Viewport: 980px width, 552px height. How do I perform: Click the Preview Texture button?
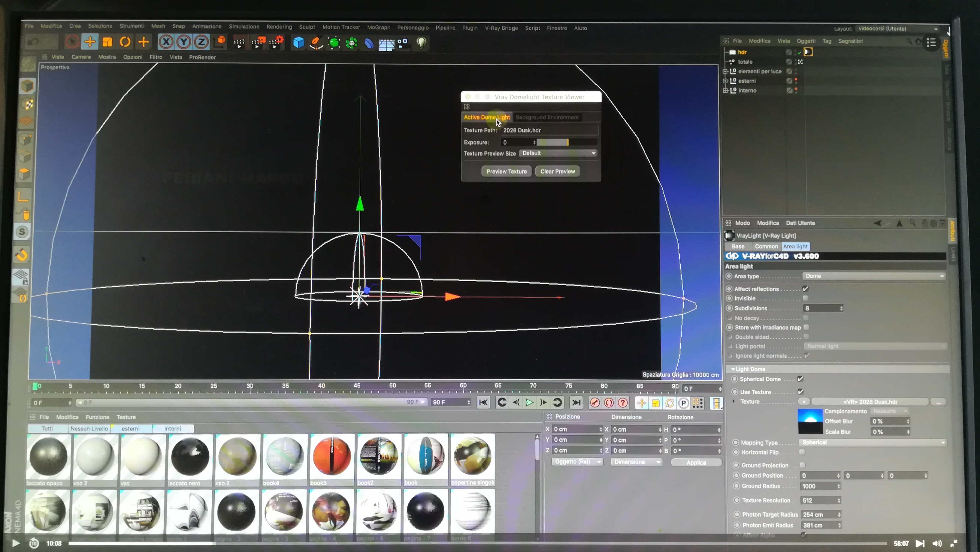coord(506,172)
